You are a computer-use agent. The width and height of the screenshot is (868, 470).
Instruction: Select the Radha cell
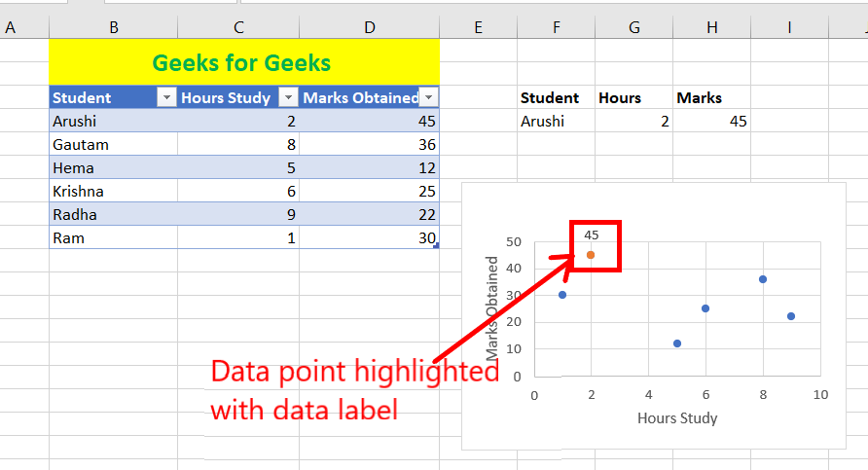pyautogui.click(x=114, y=214)
